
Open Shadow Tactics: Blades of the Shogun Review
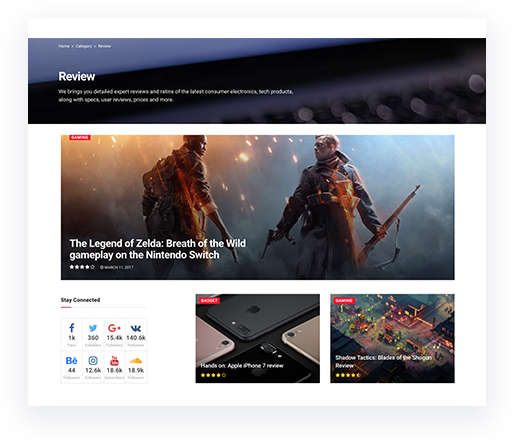point(383,362)
